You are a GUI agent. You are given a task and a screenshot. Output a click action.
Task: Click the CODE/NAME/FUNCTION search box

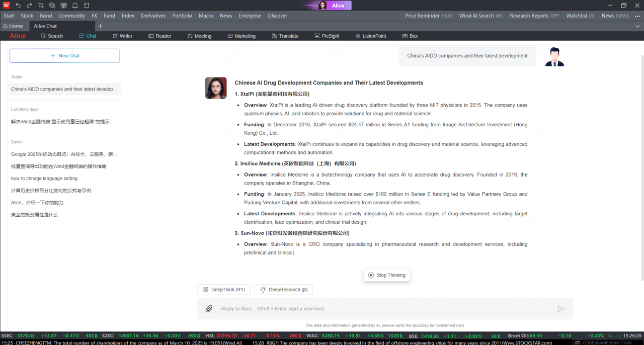click(607, 342)
